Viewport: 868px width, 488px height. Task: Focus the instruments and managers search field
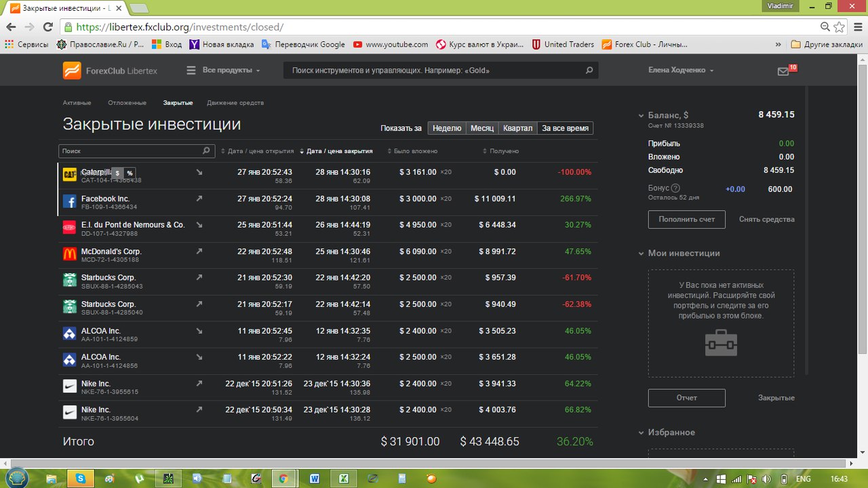click(x=441, y=70)
